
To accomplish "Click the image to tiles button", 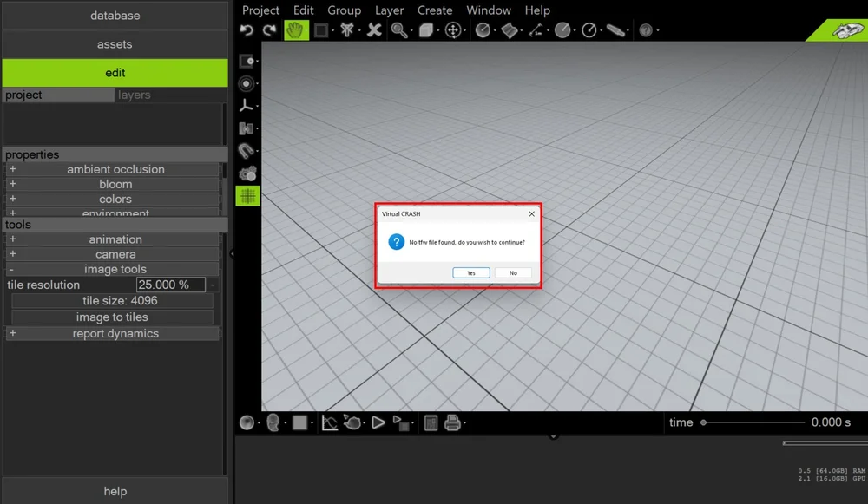I will click(112, 317).
